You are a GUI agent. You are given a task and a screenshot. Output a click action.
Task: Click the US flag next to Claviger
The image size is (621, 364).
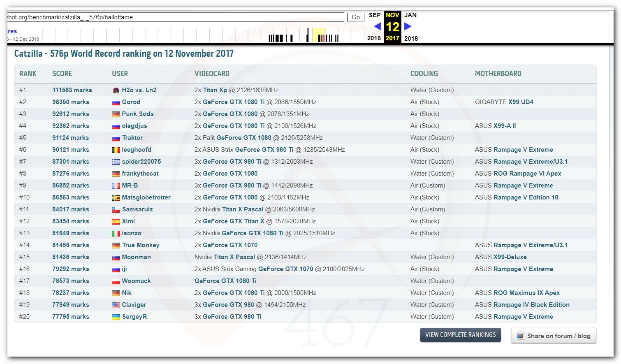point(116,305)
